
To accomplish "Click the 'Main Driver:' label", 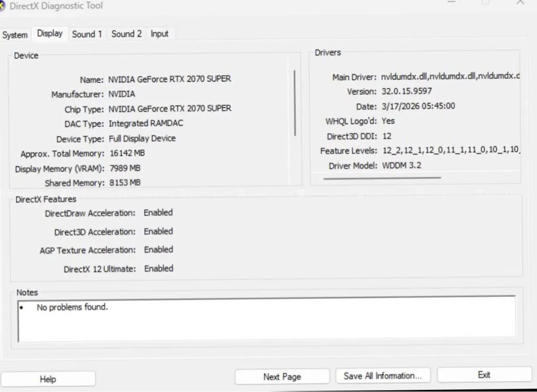I will point(355,78).
